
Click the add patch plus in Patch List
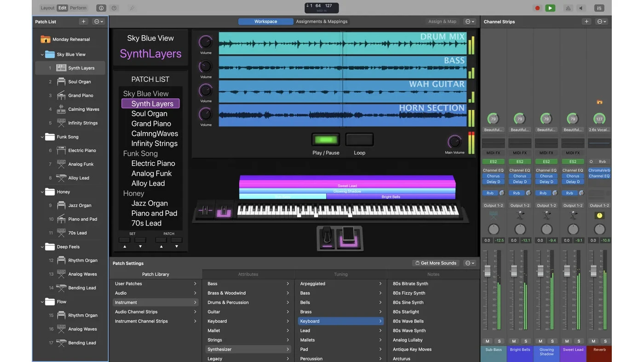(x=83, y=22)
